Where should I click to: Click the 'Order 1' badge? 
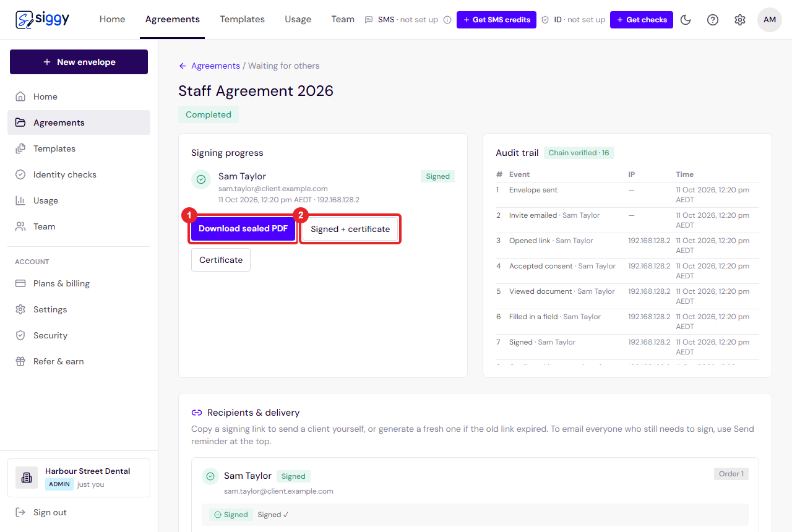click(x=731, y=474)
